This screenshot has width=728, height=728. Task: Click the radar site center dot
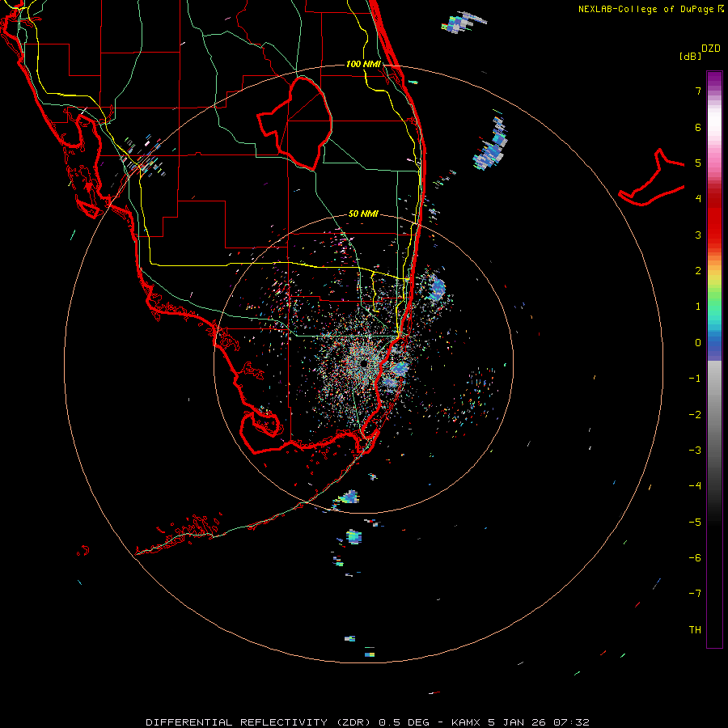[363, 363]
